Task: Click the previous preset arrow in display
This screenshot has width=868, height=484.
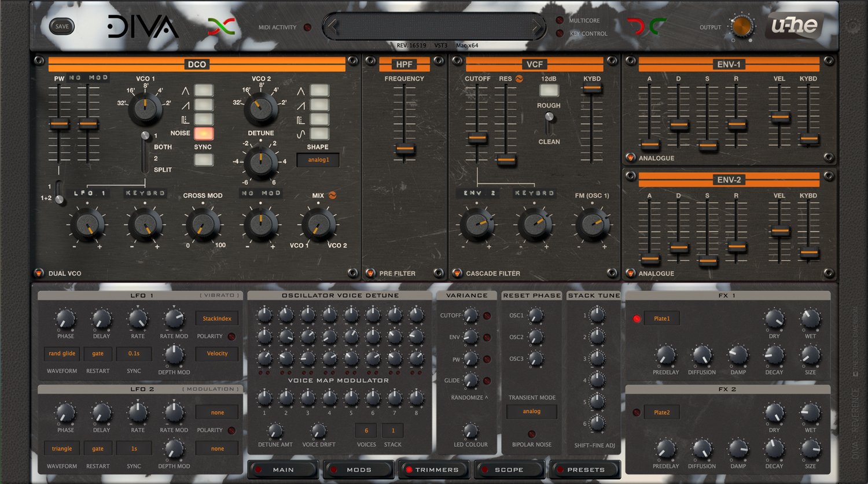Action: pos(332,26)
